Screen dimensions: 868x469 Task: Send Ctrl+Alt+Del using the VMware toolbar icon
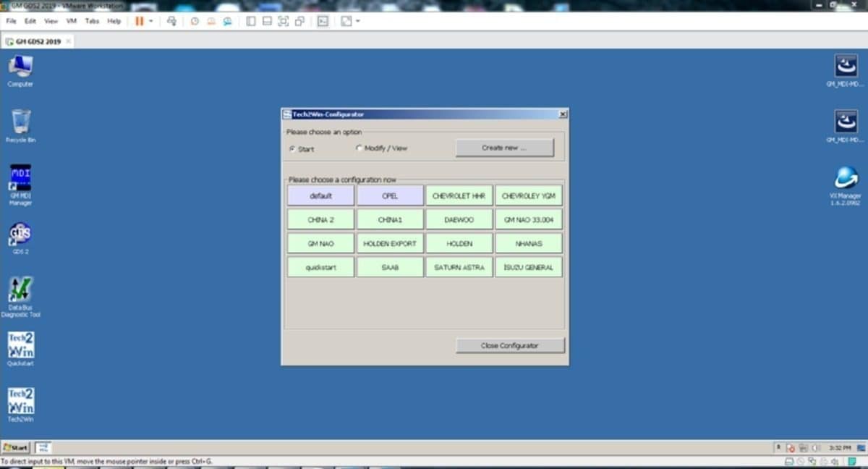[171, 21]
